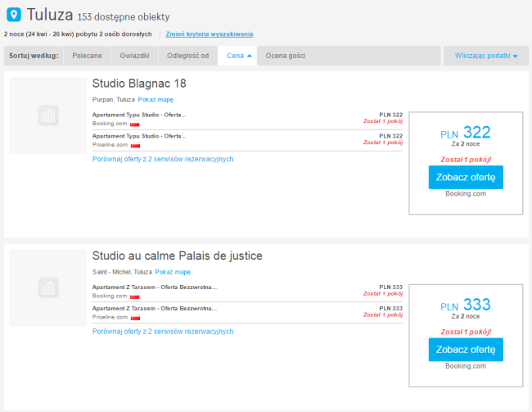Select the Booking.com offer row for Studio Blagnac 18
The image size is (532, 412).
pyautogui.click(x=247, y=120)
